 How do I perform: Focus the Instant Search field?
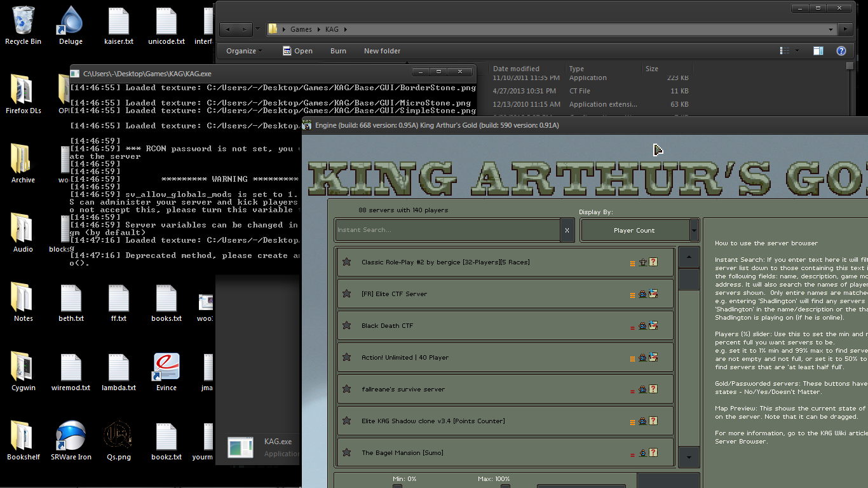coord(447,230)
